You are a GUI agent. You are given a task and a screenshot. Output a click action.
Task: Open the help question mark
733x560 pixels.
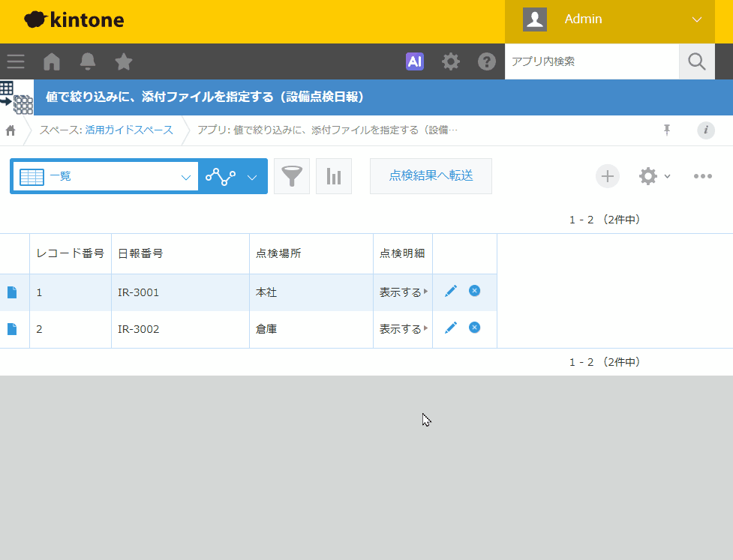[487, 61]
